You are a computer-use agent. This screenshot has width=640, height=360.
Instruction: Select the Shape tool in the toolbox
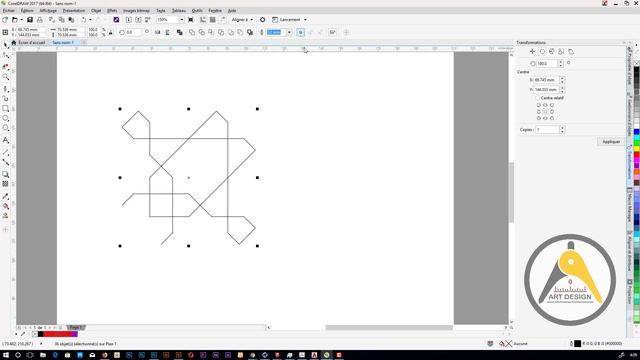6,55
